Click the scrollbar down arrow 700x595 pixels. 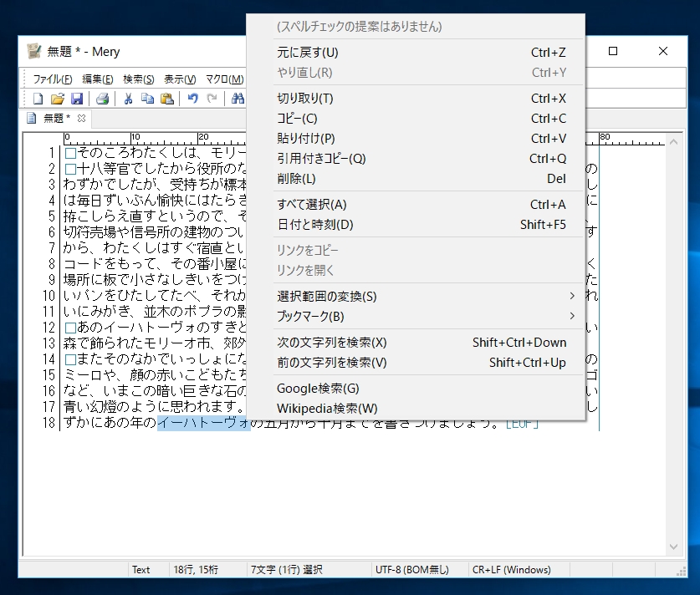[x=674, y=547]
